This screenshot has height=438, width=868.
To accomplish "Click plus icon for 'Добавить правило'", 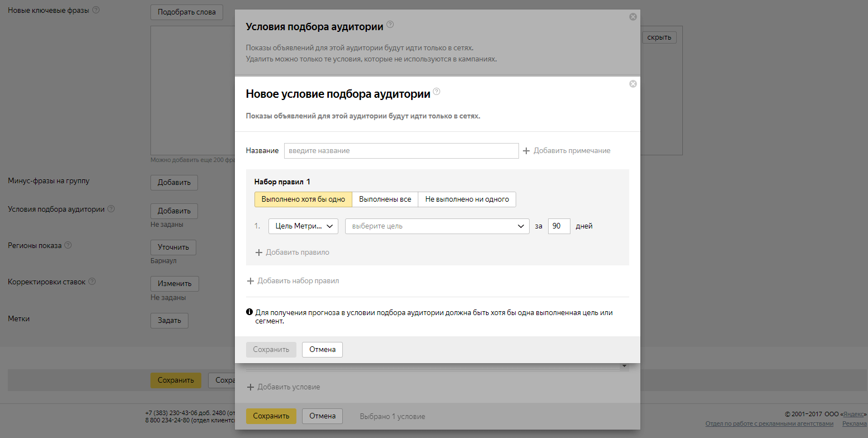I will [x=258, y=253].
